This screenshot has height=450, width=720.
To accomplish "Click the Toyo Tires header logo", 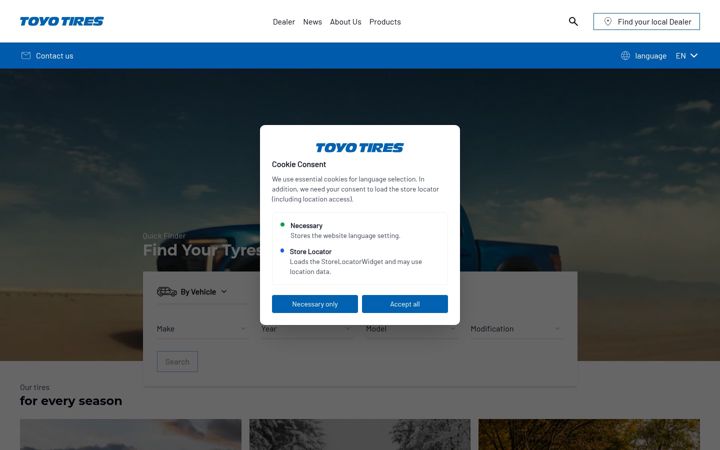I will coord(62,21).
